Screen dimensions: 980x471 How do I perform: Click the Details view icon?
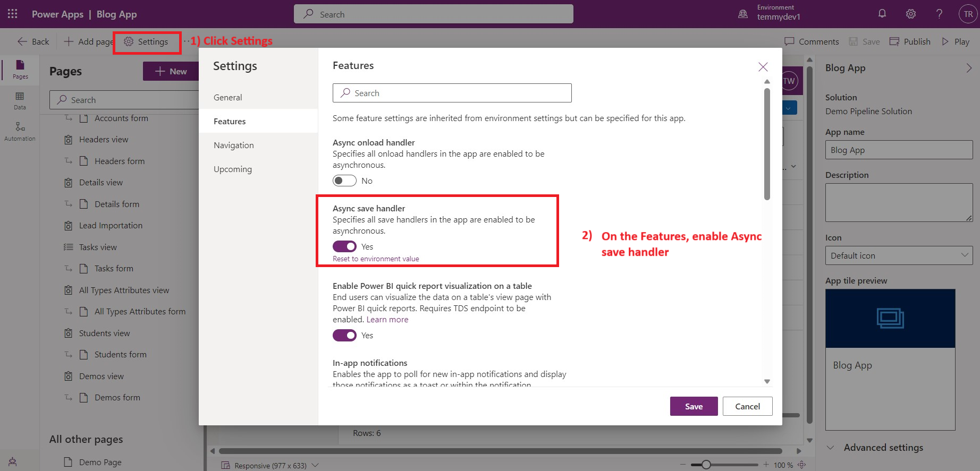coord(69,183)
